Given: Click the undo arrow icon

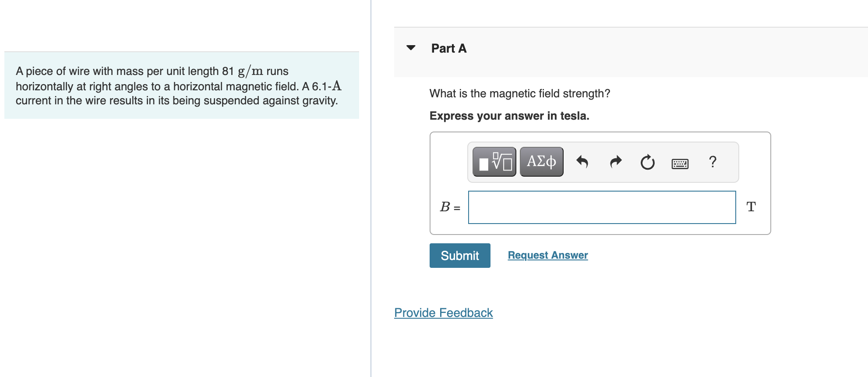Looking at the screenshot, I should [x=582, y=162].
